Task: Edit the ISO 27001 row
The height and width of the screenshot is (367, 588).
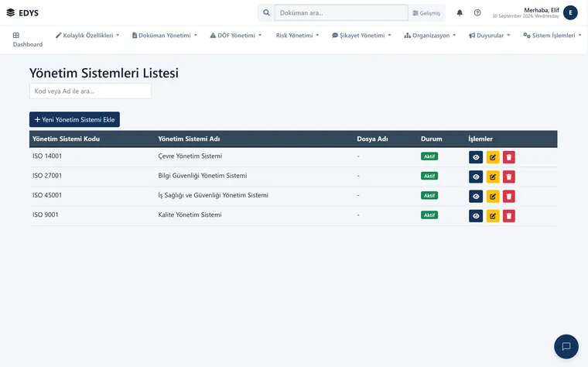Action: pos(493,177)
